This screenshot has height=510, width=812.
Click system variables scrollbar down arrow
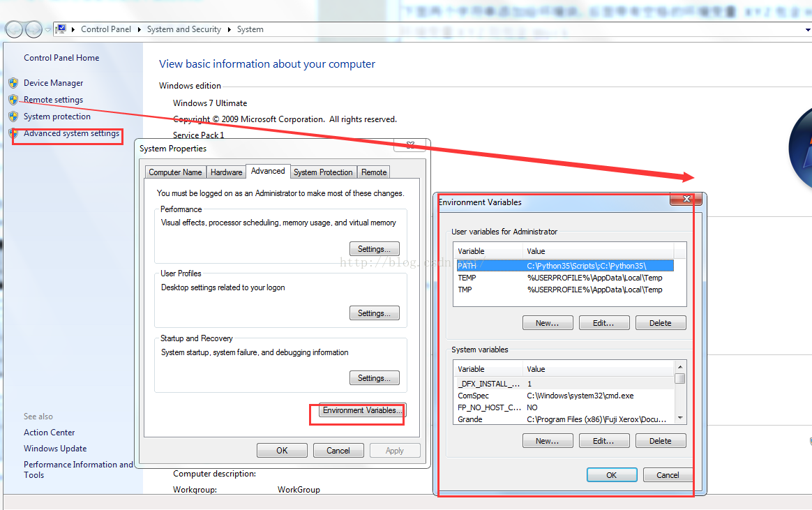tap(680, 419)
